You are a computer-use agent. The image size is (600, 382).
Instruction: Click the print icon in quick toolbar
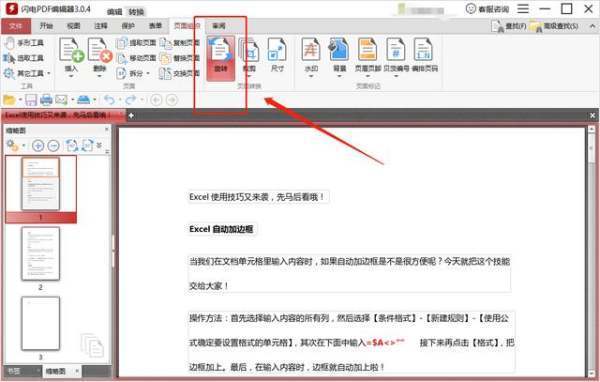pyautogui.click(x=46, y=100)
